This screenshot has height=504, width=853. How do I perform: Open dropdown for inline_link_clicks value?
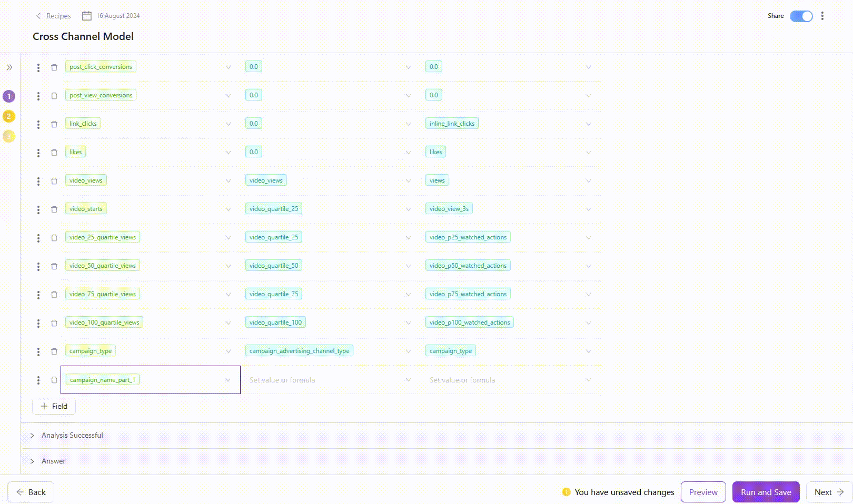pos(589,124)
